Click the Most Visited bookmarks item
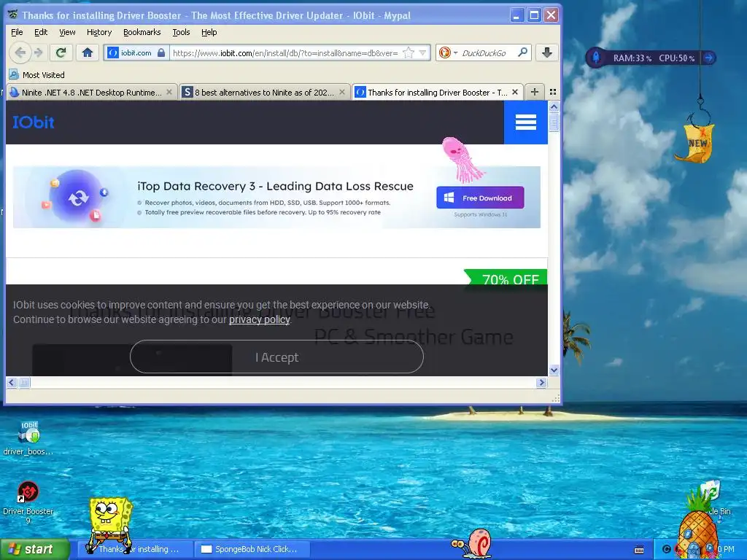 [36, 75]
